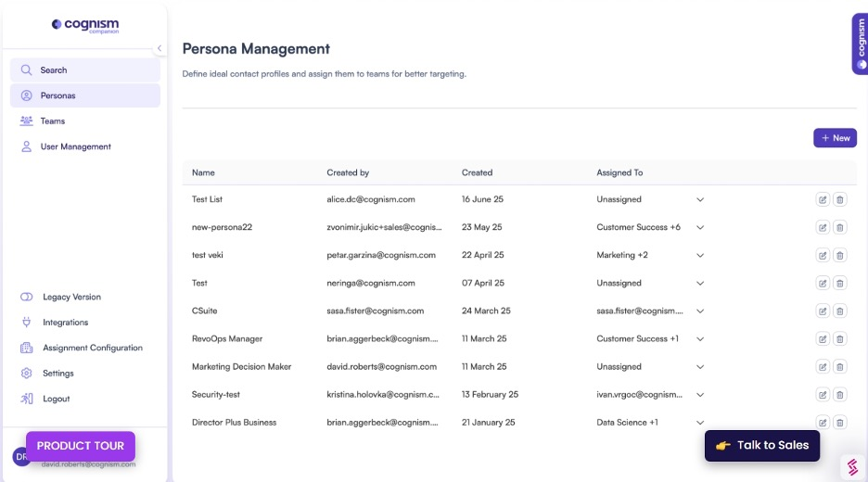This screenshot has width=868, height=482.
Task: Edit the Test List persona
Action: pyautogui.click(x=823, y=200)
